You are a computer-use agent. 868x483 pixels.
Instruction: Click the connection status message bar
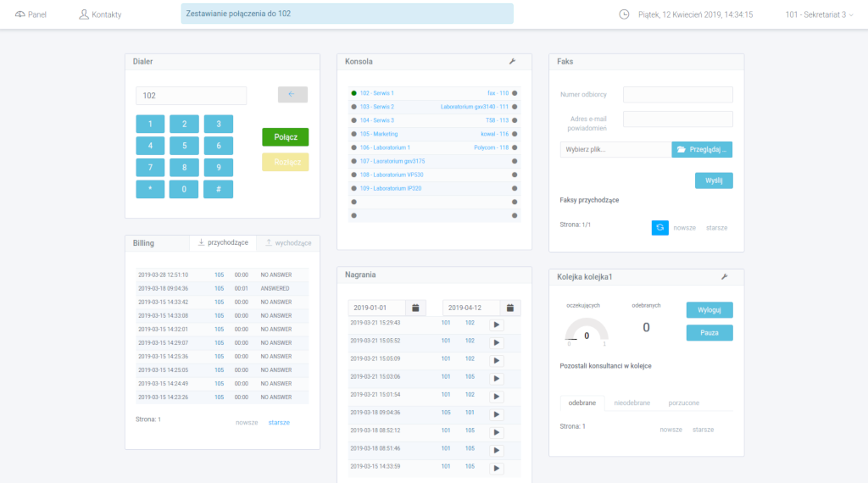347,14
